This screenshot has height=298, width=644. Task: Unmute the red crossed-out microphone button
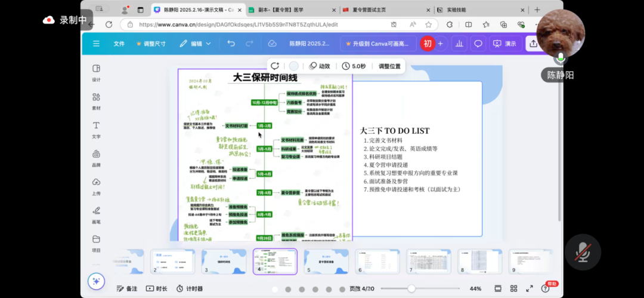pos(582,253)
